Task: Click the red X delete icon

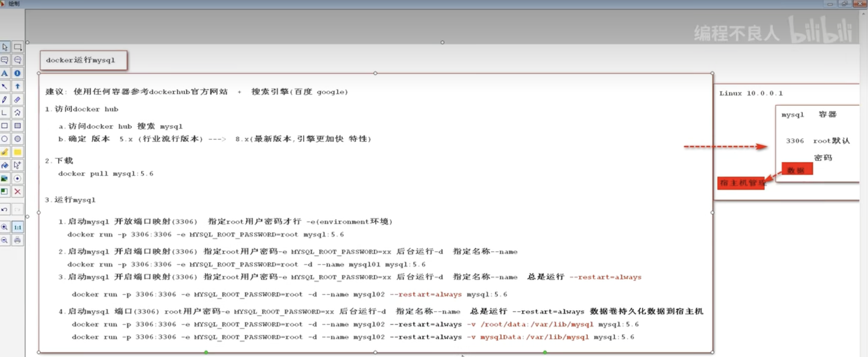Action: point(18,192)
